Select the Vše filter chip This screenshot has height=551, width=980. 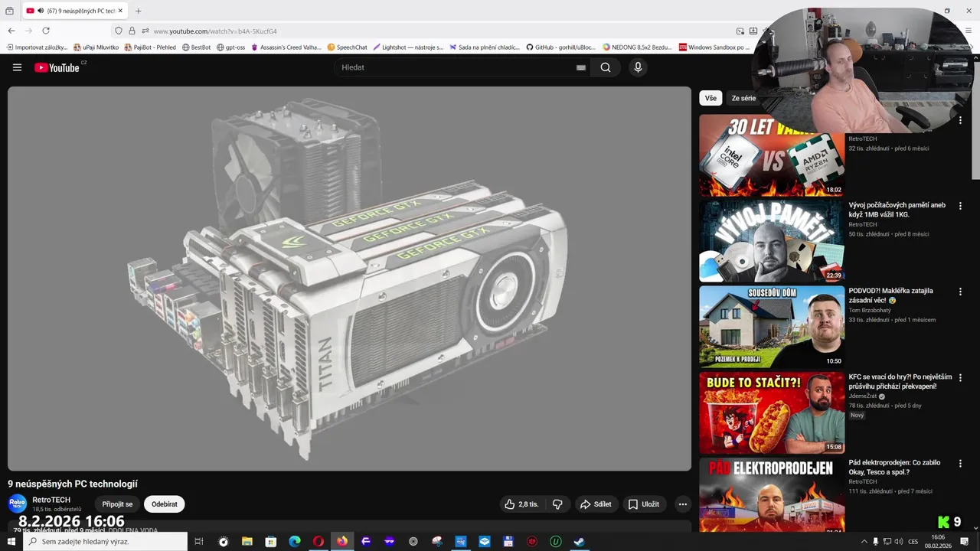(710, 98)
